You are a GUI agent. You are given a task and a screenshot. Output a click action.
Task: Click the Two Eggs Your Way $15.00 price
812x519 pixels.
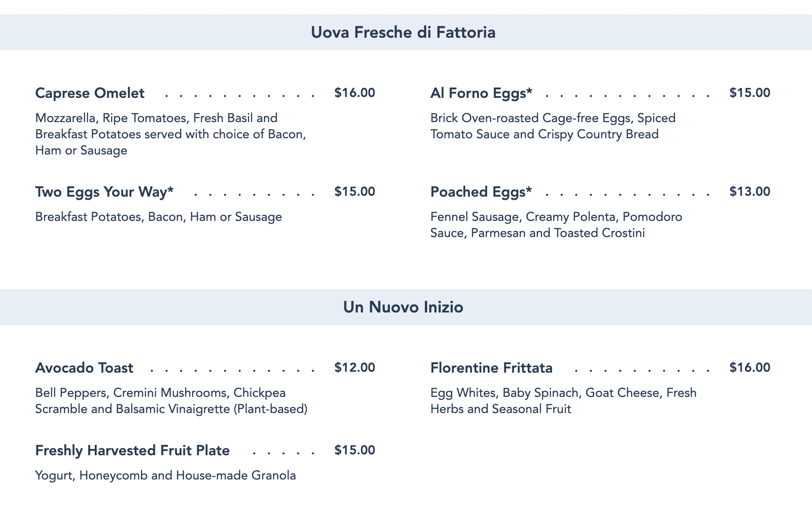click(x=354, y=192)
